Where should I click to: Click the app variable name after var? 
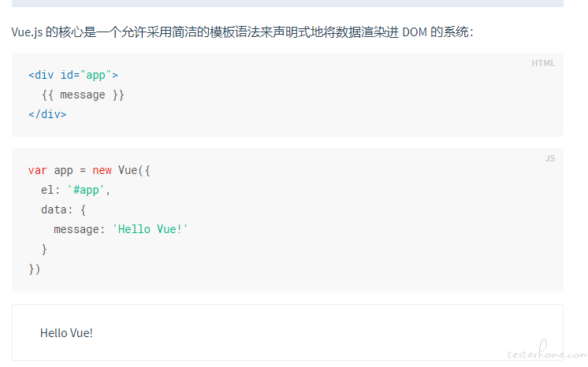tap(63, 171)
